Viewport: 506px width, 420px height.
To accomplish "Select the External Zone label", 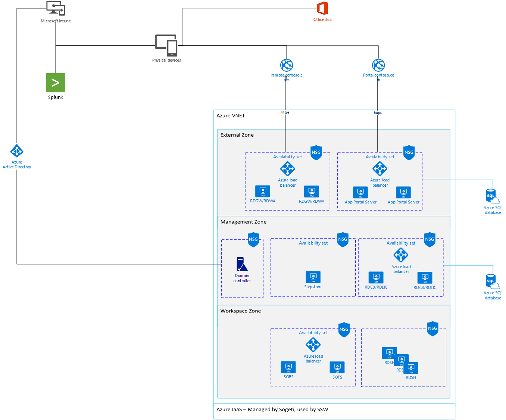I will click(x=237, y=135).
